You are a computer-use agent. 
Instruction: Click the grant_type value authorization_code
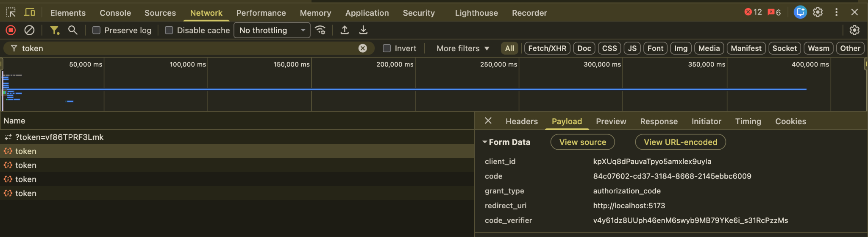click(x=627, y=191)
